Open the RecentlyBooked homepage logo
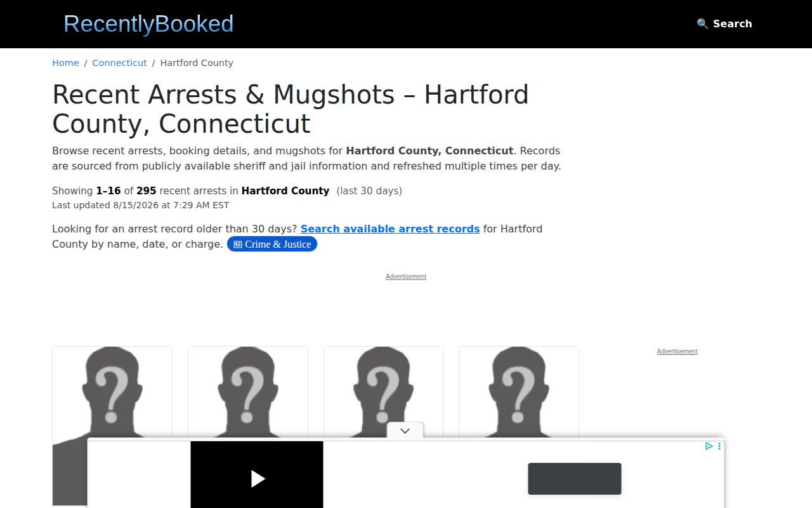This screenshot has height=508, width=812. click(148, 23)
